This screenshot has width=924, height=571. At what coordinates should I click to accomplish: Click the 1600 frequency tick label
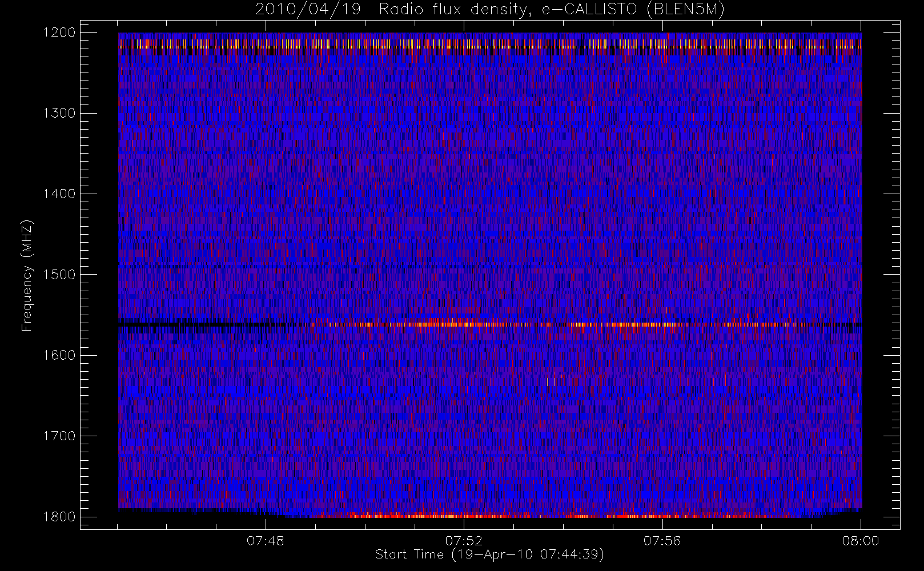point(59,355)
